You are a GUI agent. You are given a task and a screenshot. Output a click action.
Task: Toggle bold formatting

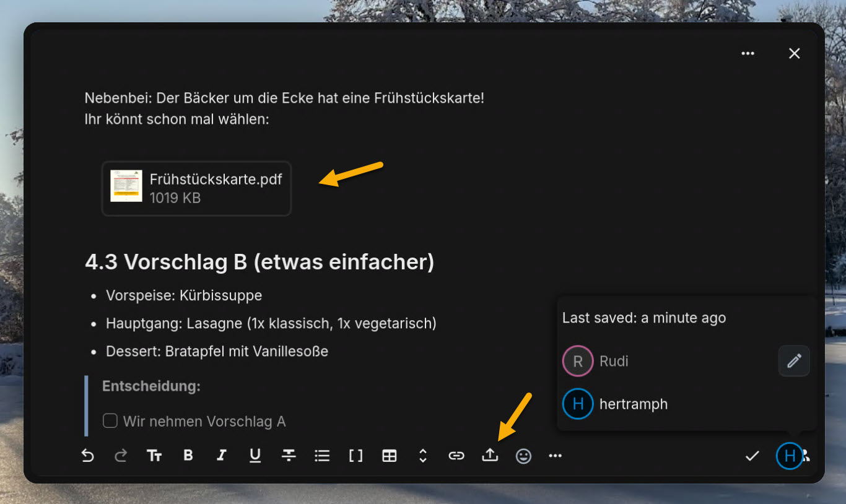(188, 456)
